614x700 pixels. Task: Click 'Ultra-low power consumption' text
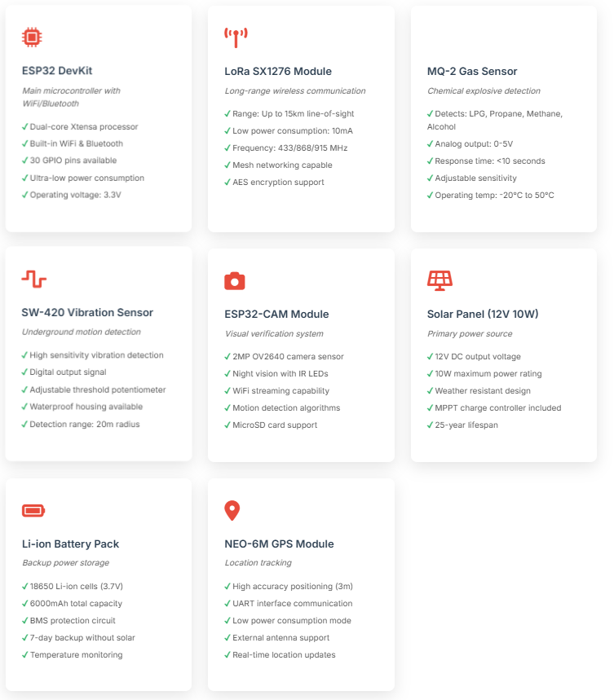[87, 178]
